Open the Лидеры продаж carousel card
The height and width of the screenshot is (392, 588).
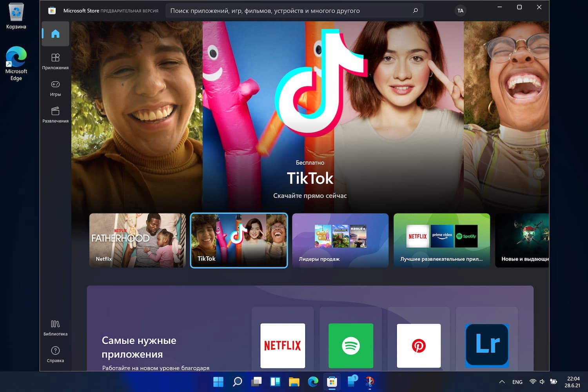[340, 240]
